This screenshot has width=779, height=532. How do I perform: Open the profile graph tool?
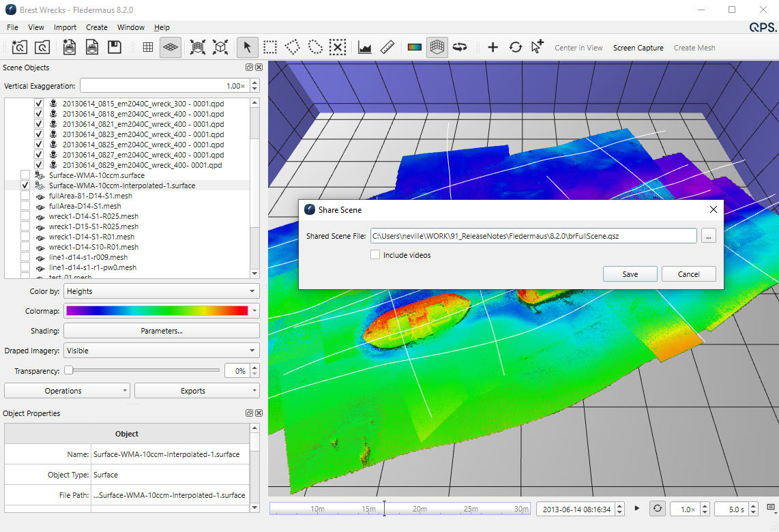365,47
